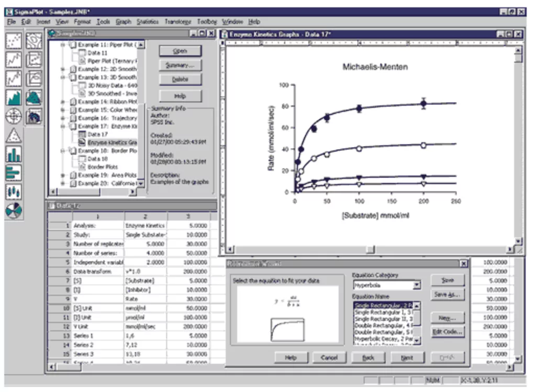
Task: Select the polar plot graph icon
Action: click(x=13, y=116)
